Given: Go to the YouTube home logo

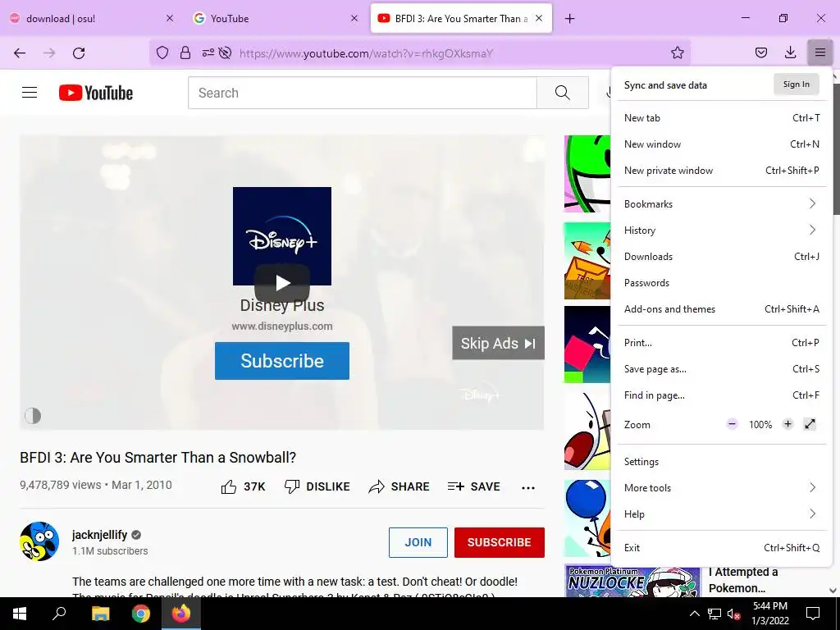Looking at the screenshot, I should pos(96,93).
